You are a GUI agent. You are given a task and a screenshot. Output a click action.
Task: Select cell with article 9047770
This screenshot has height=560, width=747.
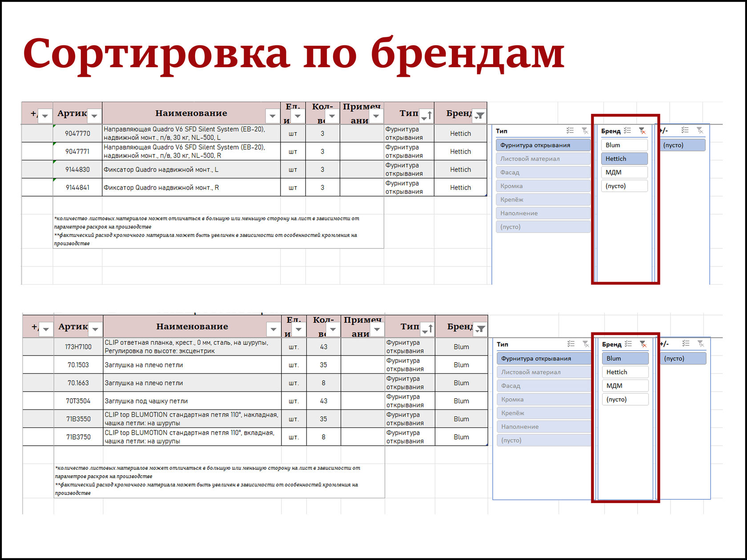(77, 133)
